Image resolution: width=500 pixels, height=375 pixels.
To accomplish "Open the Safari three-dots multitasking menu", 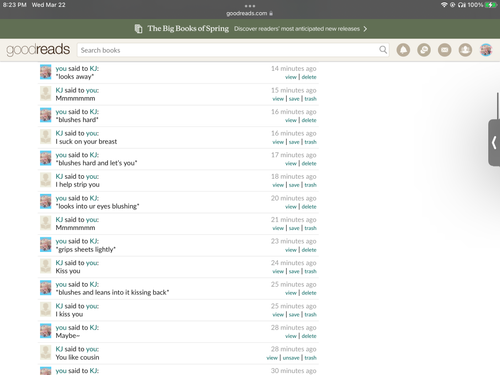I will pos(250,6).
